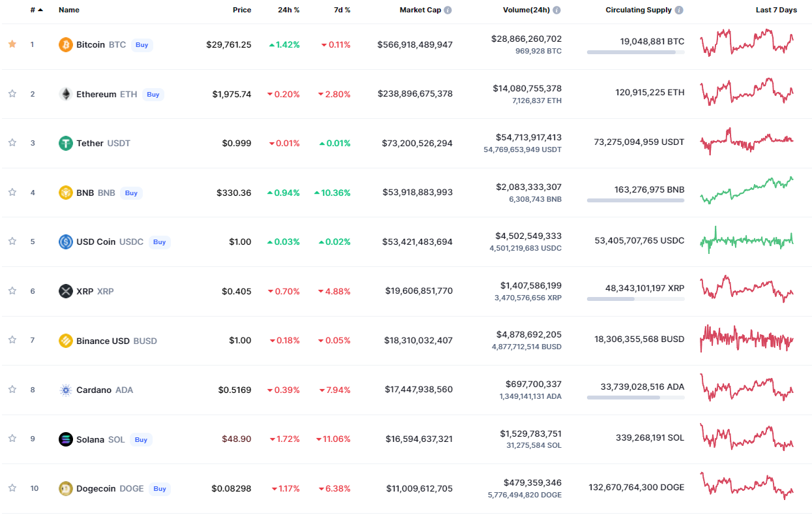
Task: Click the Cardano coin logo icon
Action: tap(65, 390)
